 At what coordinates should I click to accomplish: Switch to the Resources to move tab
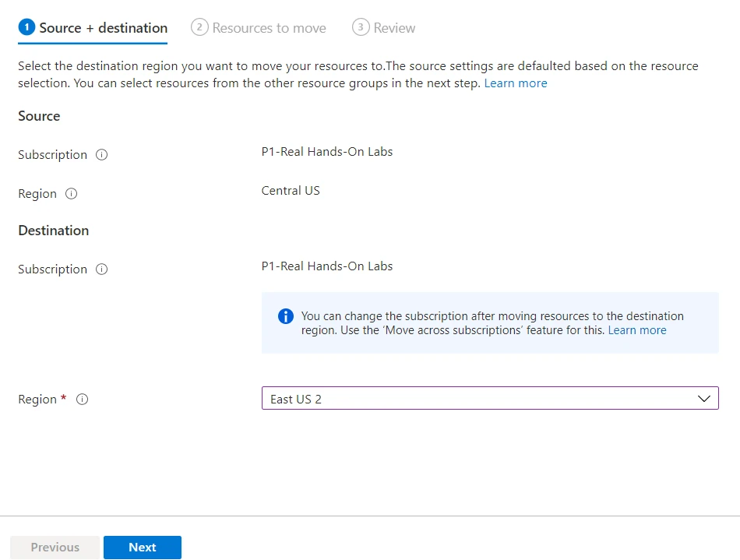(x=268, y=27)
